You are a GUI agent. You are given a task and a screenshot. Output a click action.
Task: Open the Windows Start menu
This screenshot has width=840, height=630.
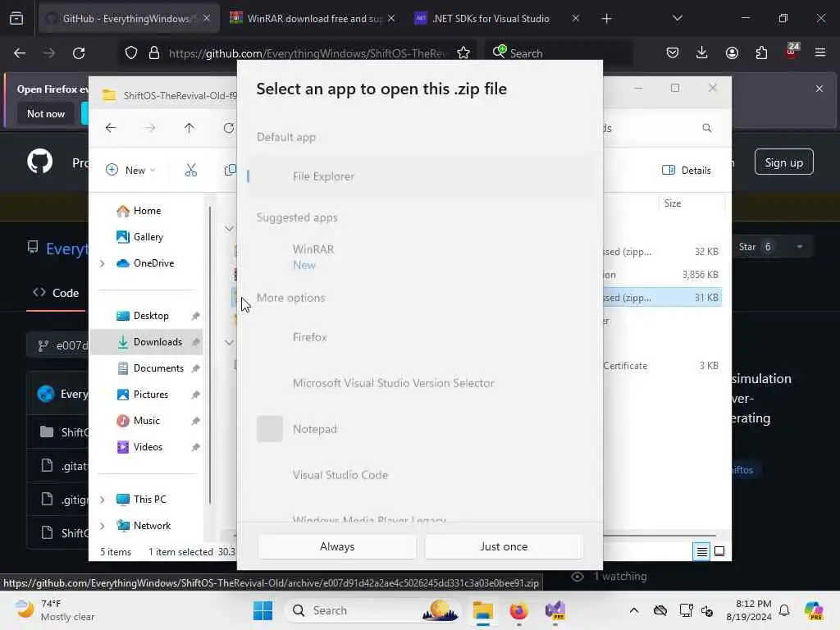(x=263, y=610)
